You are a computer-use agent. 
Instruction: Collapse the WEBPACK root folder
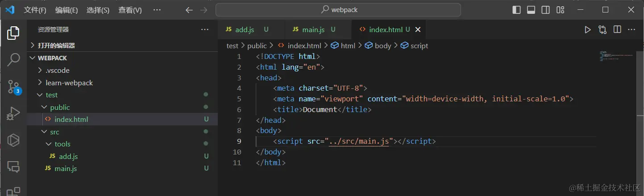point(122,58)
